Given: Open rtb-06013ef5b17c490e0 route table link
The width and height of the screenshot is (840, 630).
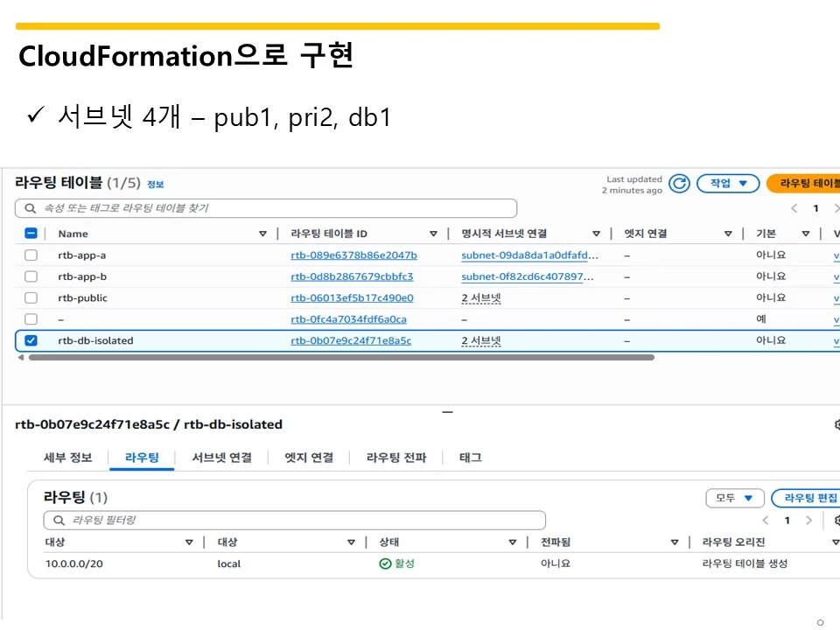Looking at the screenshot, I should 352,298.
